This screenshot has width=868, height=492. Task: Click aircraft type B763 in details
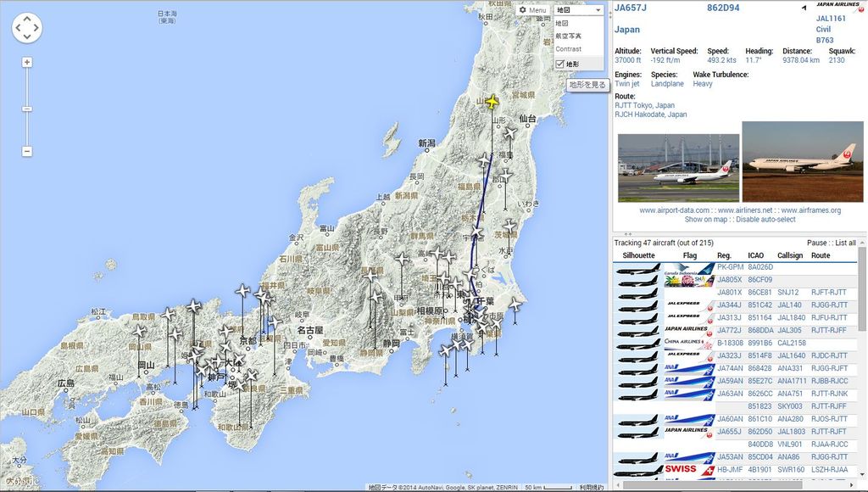pyautogui.click(x=824, y=41)
